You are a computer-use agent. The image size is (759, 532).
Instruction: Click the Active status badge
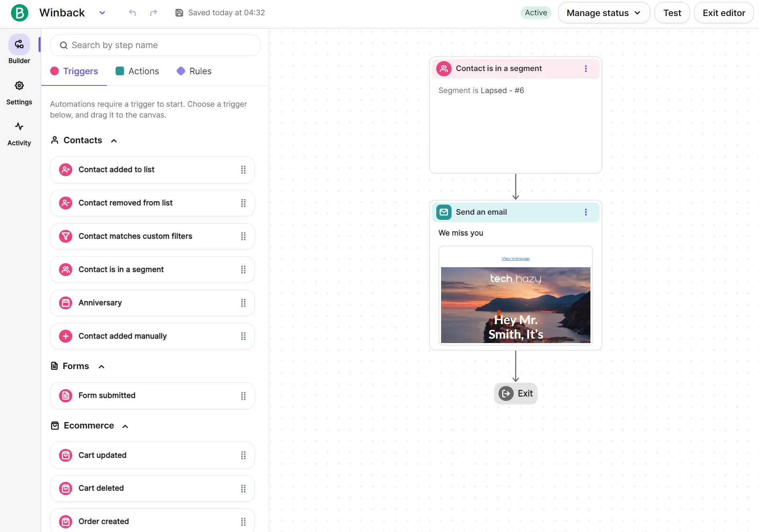536,13
